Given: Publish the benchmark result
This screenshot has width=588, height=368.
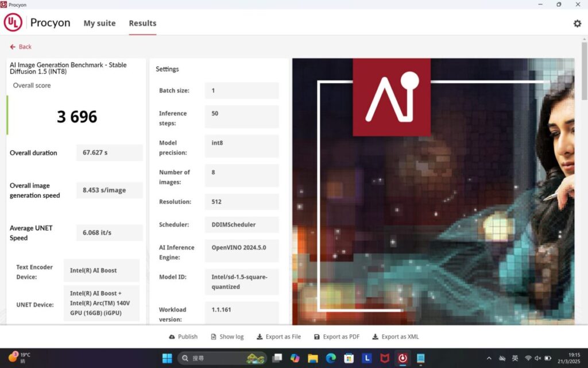Looking at the screenshot, I should click(x=183, y=337).
